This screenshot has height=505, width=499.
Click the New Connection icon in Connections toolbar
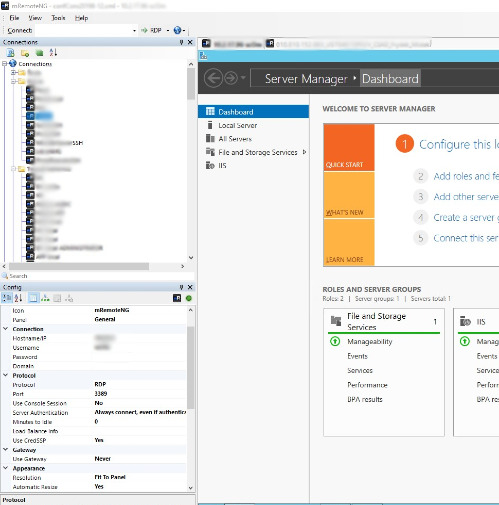[11, 53]
